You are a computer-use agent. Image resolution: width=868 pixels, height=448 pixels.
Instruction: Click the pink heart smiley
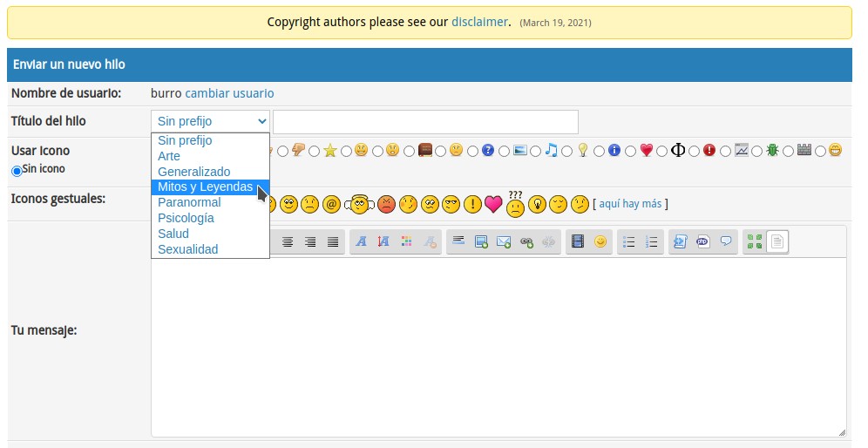pos(493,204)
